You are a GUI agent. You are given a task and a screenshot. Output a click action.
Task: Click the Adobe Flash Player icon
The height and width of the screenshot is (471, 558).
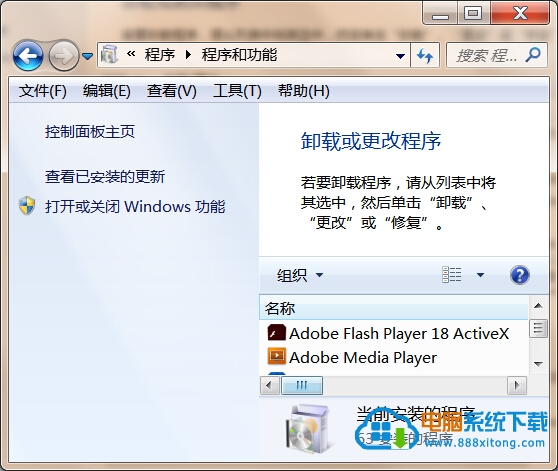[277, 333]
